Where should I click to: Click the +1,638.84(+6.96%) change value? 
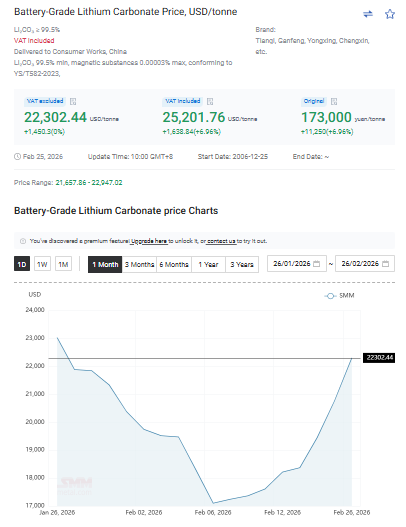(192, 132)
